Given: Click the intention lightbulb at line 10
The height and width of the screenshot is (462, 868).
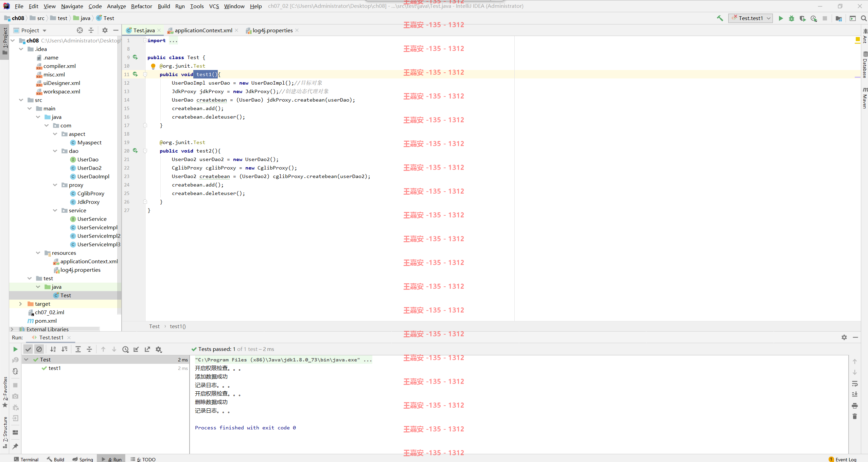Looking at the screenshot, I should (x=153, y=66).
